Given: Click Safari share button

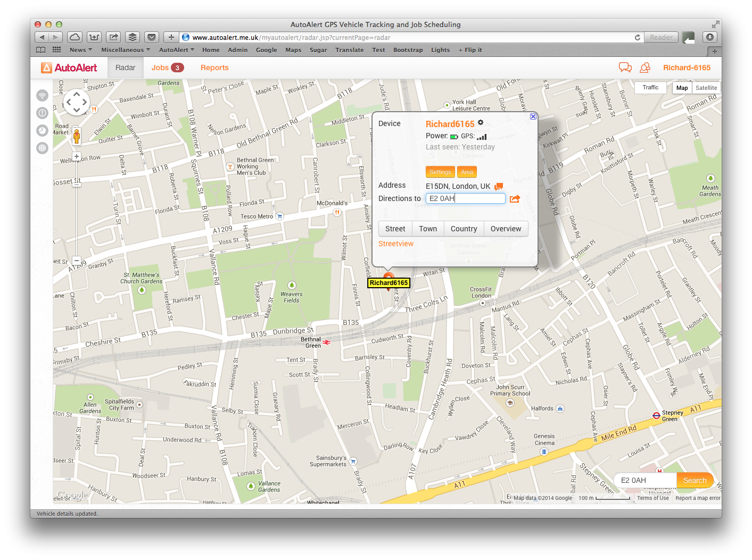Looking at the screenshot, I should (113, 37).
